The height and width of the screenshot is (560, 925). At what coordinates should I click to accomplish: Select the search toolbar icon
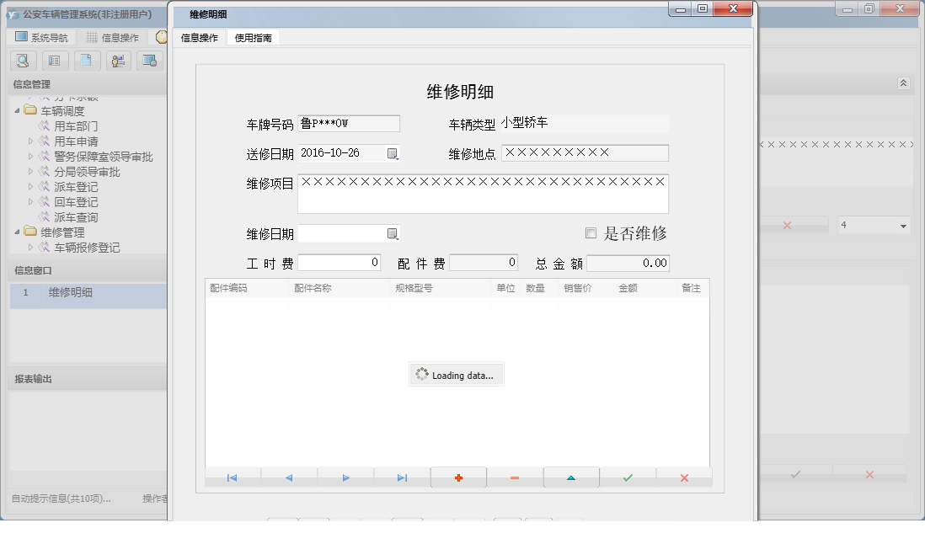(23, 61)
